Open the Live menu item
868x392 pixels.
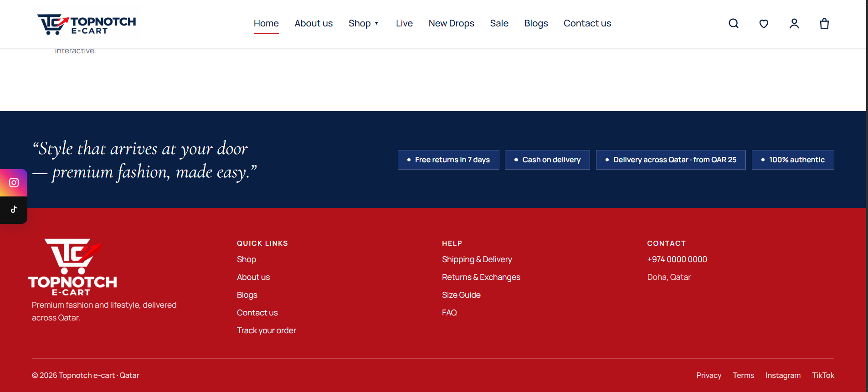[404, 23]
